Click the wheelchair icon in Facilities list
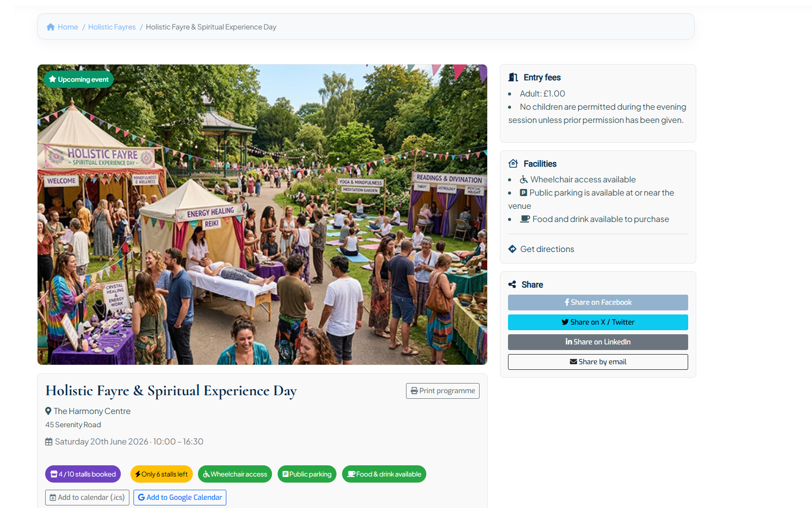Viewport: 812px width, 508px height. pos(524,179)
